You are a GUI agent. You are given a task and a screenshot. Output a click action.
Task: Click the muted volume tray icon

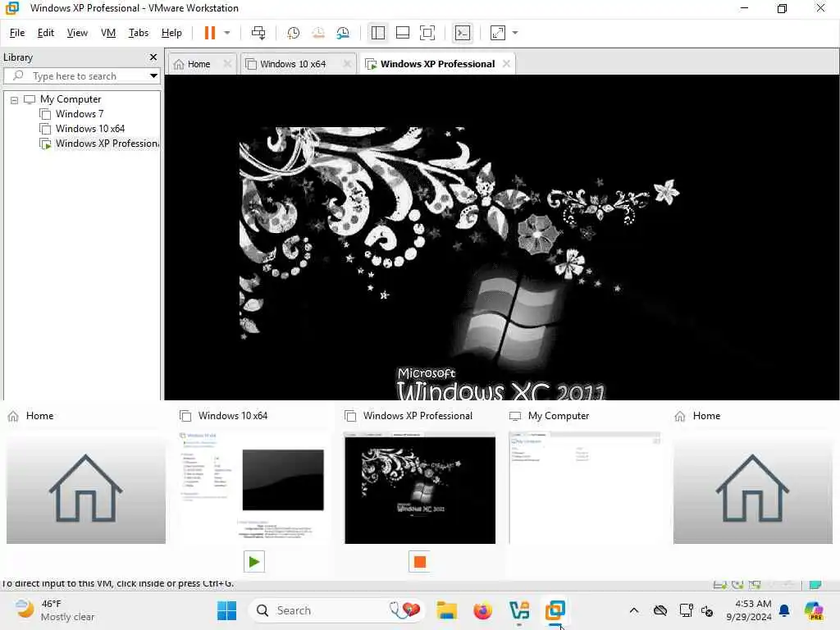pos(707,610)
